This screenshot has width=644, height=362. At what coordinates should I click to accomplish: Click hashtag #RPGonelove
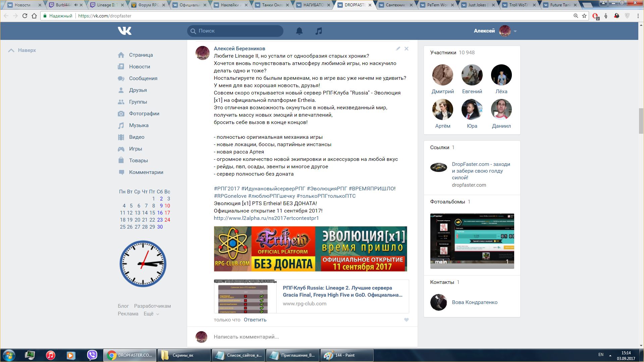[x=230, y=196]
